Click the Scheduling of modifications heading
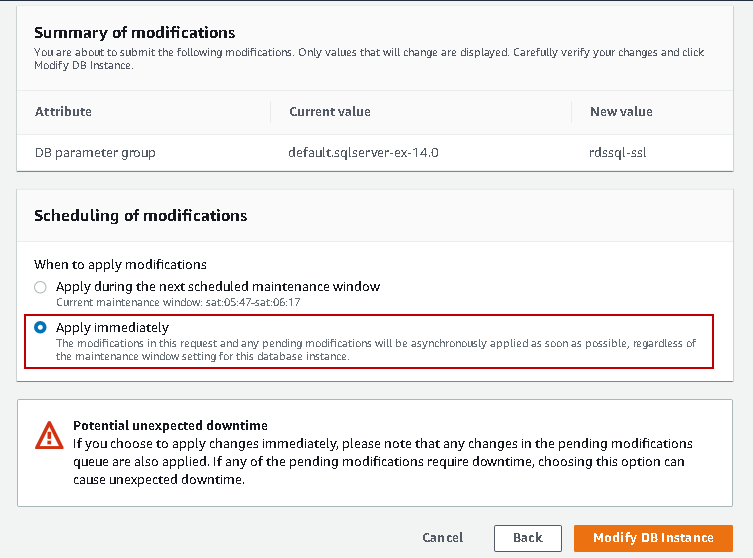The width and height of the screenshot is (753, 558). pyautogui.click(x=140, y=215)
